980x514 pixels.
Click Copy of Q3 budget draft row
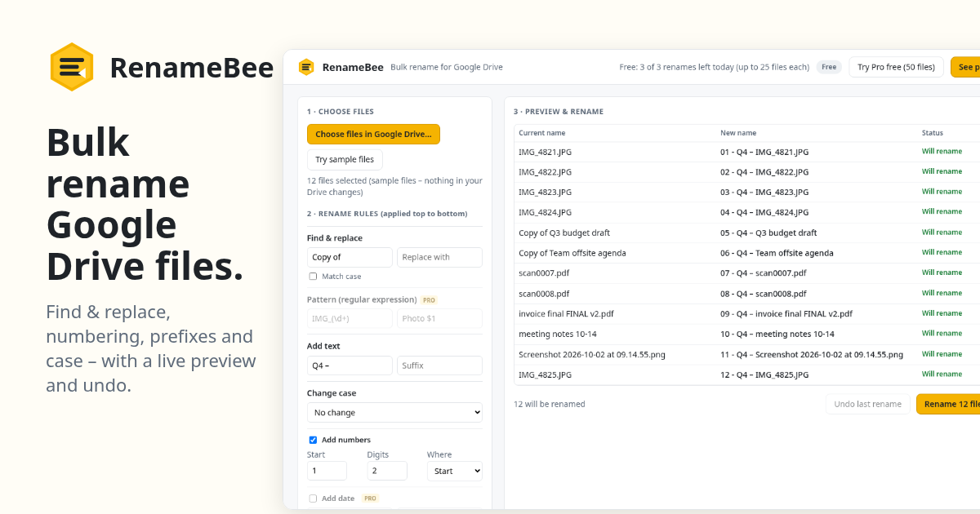coord(564,233)
